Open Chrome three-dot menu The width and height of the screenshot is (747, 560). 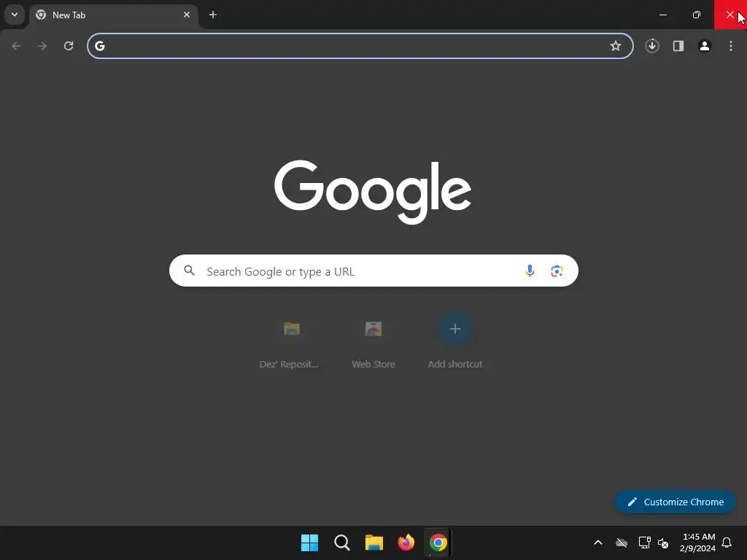click(x=731, y=46)
